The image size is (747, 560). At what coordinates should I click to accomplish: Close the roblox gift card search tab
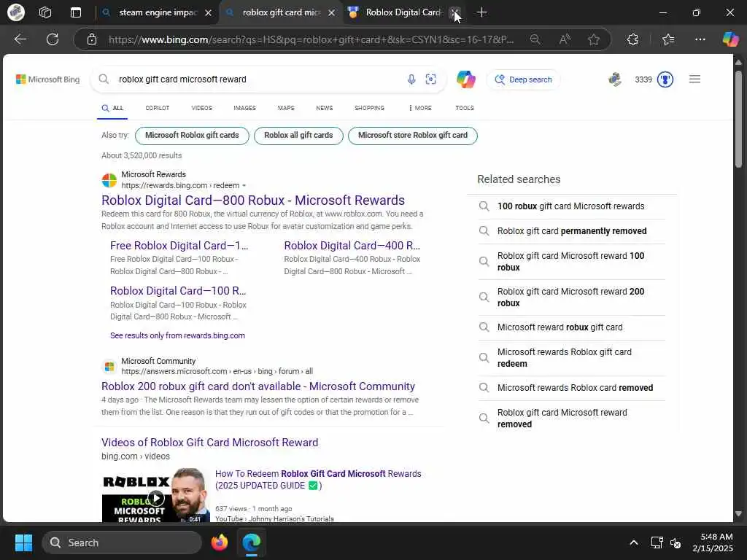tap(332, 13)
